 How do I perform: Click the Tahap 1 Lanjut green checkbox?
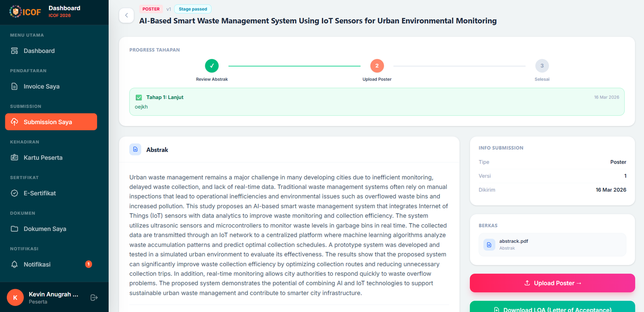[139, 97]
